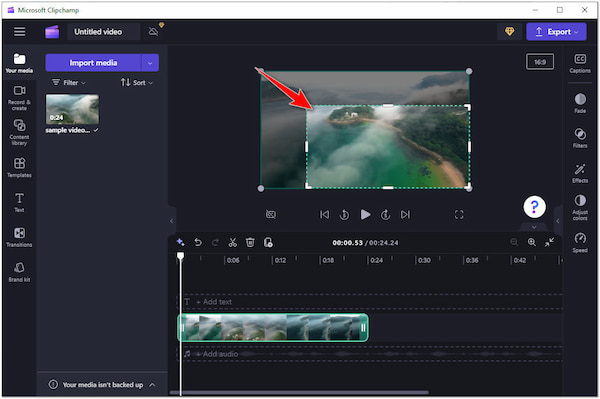
Task: Skip to the start of video
Action: coord(324,215)
